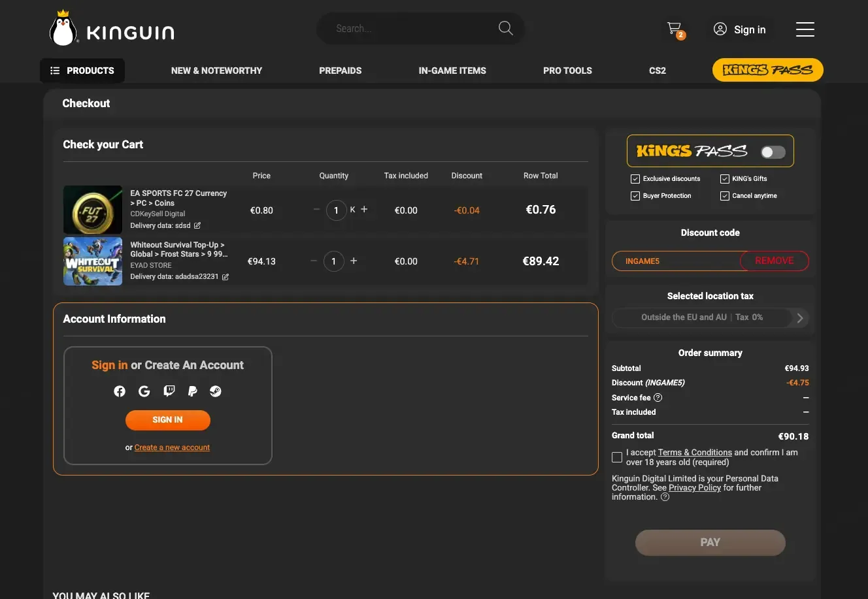Open the Terms & Conditions link
This screenshot has height=599, width=868.
695,452
